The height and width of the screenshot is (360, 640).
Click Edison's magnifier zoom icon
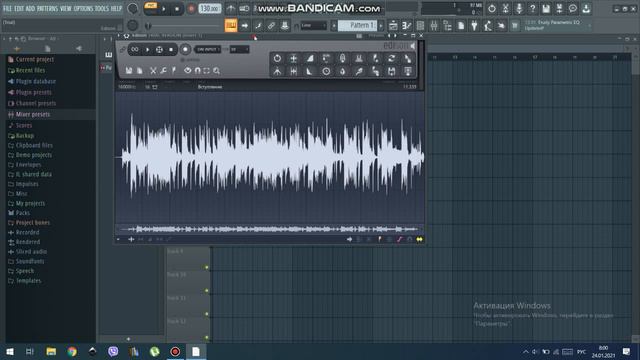pos(217,71)
